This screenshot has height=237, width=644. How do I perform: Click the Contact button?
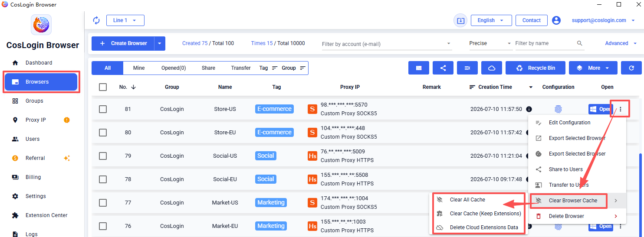532,20
